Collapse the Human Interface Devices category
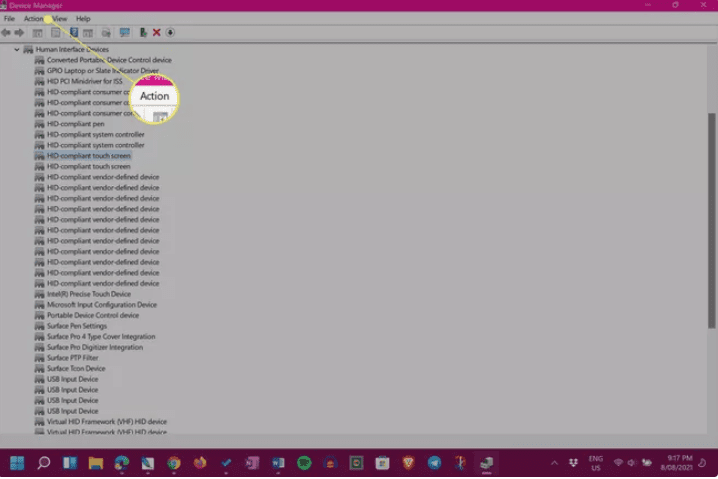The width and height of the screenshot is (718, 479). (x=17, y=49)
